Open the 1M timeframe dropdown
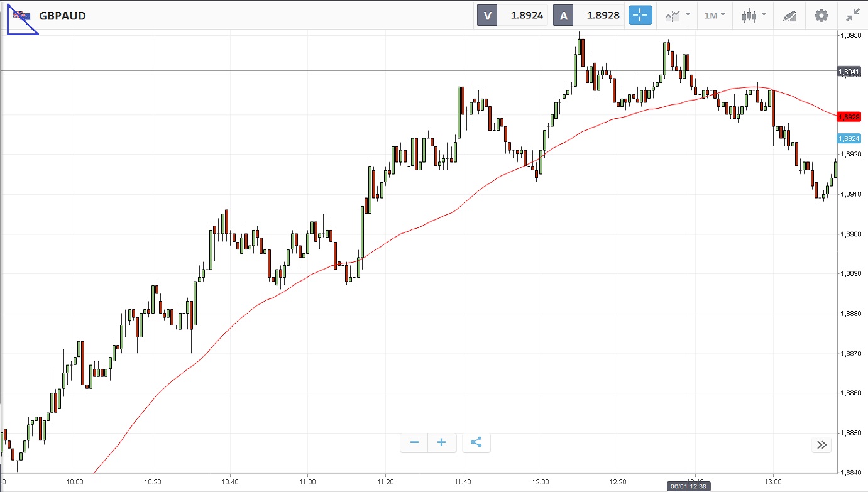The width and height of the screenshot is (868, 492). 715,16
